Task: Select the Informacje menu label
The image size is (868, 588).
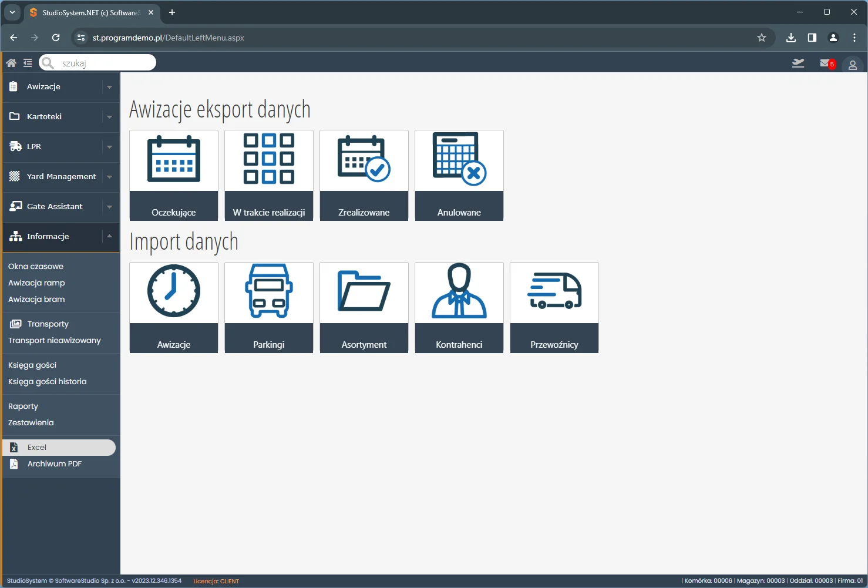Action: [48, 236]
